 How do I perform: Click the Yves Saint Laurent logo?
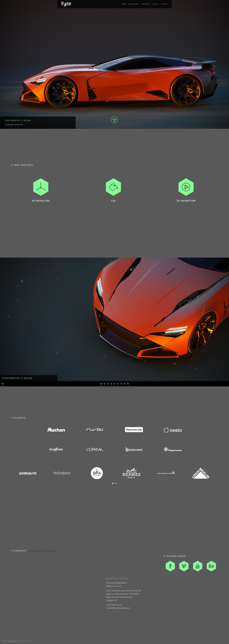point(62,473)
